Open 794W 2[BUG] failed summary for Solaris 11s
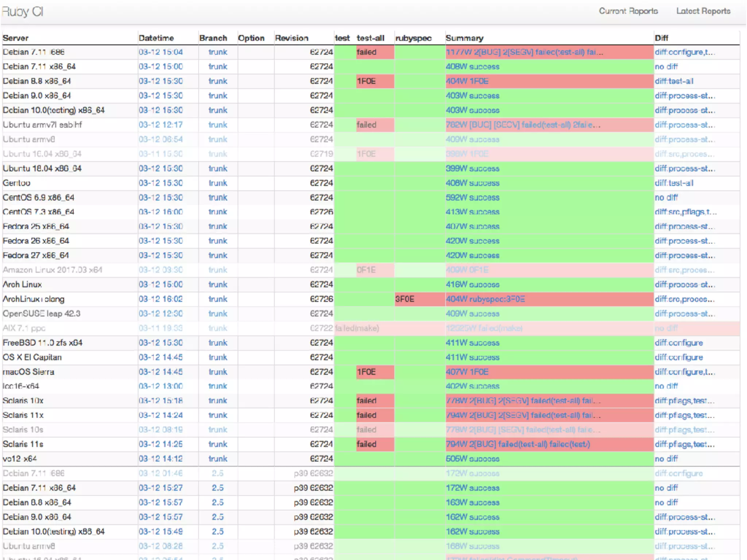 518,444
